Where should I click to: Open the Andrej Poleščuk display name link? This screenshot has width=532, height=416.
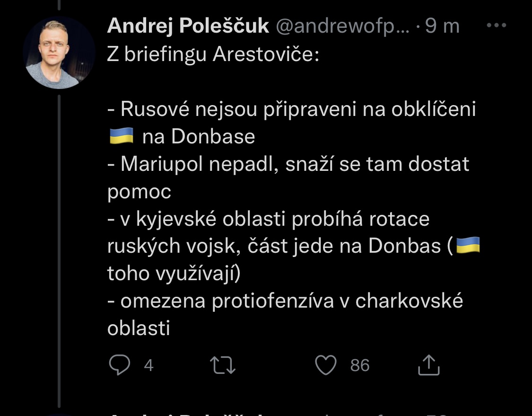pyautogui.click(x=188, y=27)
